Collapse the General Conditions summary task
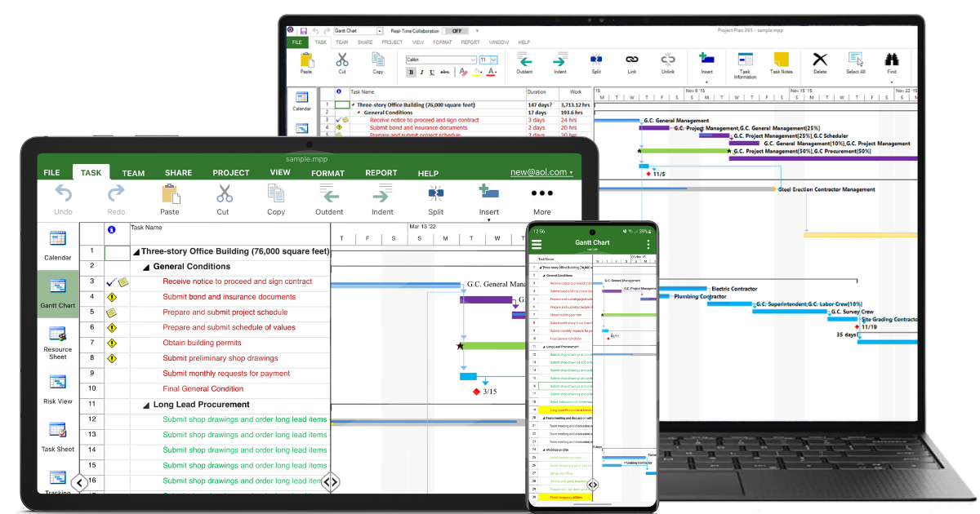The height and width of the screenshot is (514, 980). (145, 266)
